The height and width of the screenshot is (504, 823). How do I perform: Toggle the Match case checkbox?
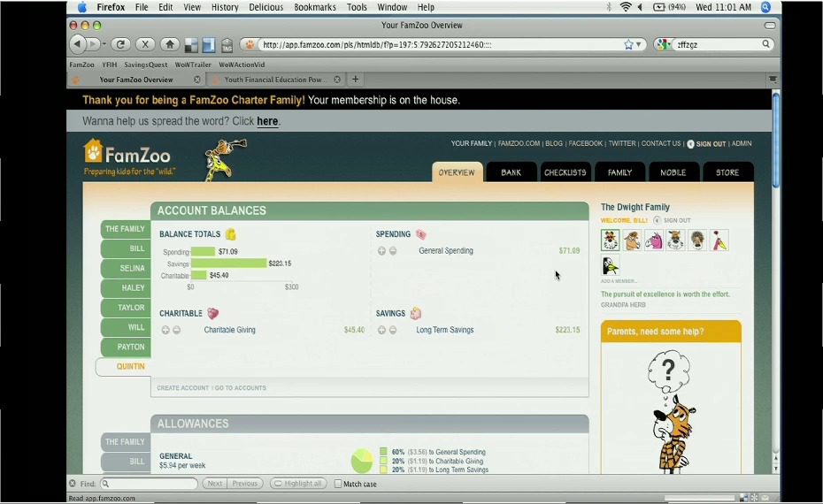(338, 484)
